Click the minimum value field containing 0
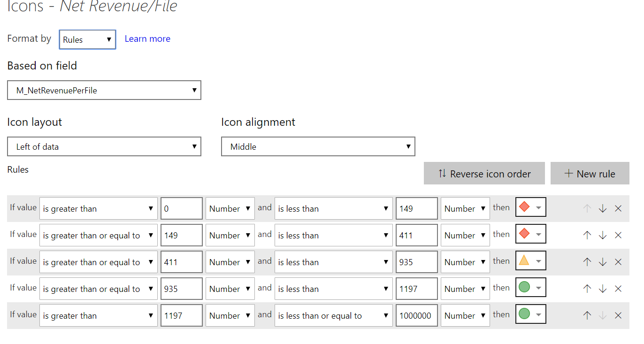Image resolution: width=644 pixels, height=344 pixels. (182, 208)
